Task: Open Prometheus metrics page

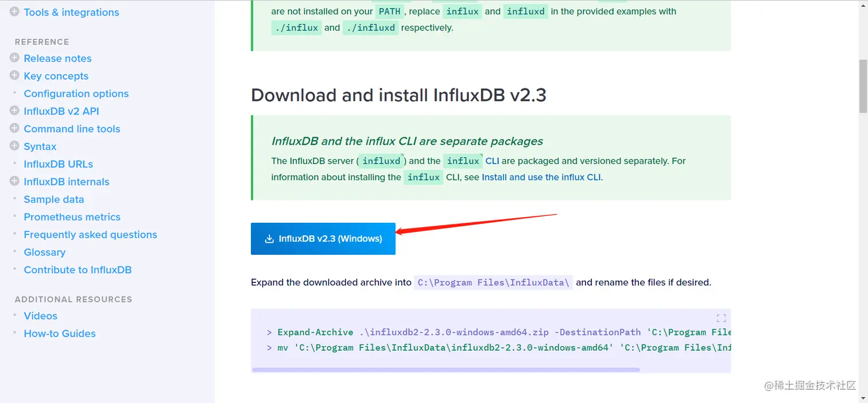Action: pyautogui.click(x=72, y=217)
